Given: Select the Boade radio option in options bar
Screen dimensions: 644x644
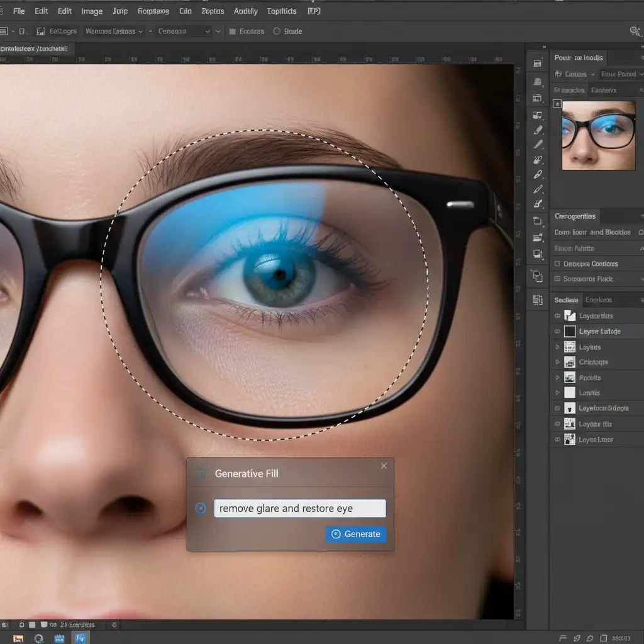Looking at the screenshot, I should click(x=277, y=31).
